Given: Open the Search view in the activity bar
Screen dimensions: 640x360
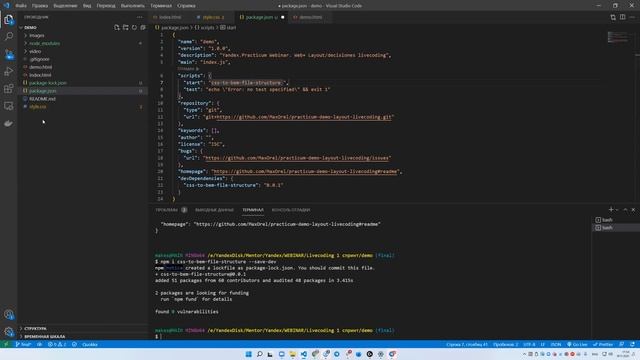Looking at the screenshot, I should [x=9, y=37].
